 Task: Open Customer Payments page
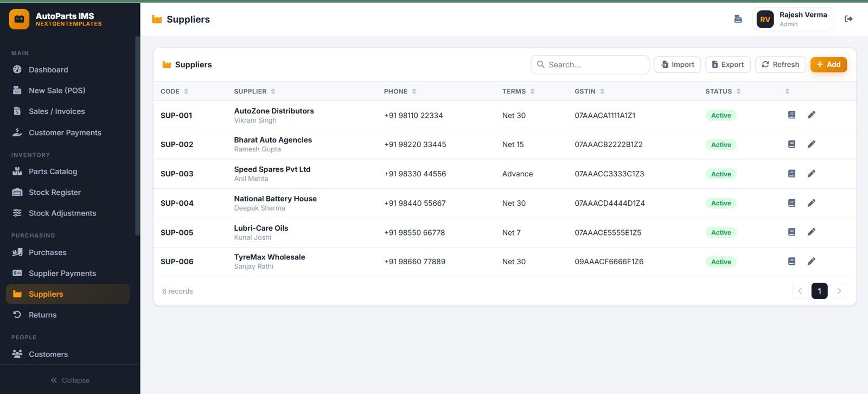point(68,132)
